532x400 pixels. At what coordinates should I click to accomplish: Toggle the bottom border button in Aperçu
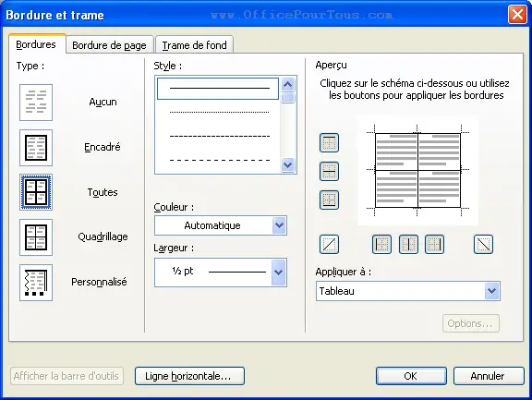(329, 200)
